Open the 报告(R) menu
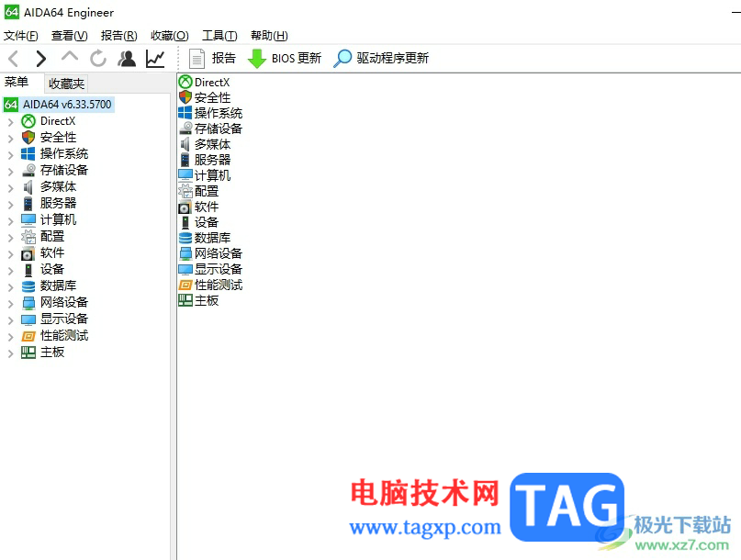The height and width of the screenshot is (560, 741). [x=119, y=36]
